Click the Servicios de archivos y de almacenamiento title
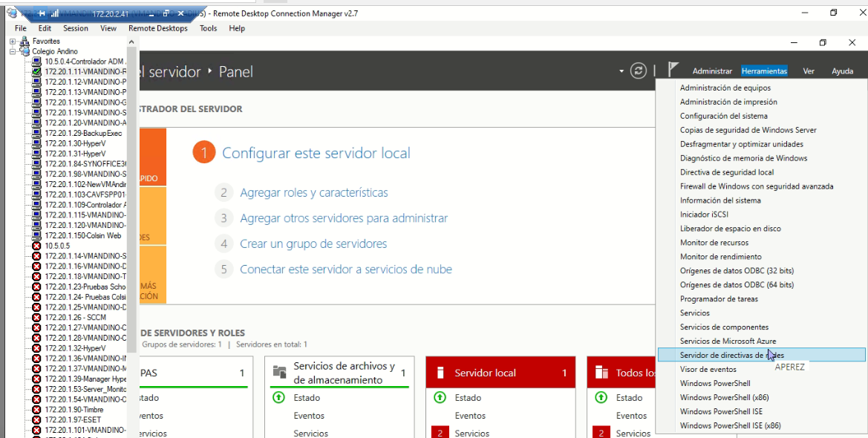The height and width of the screenshot is (438, 868). (x=344, y=373)
